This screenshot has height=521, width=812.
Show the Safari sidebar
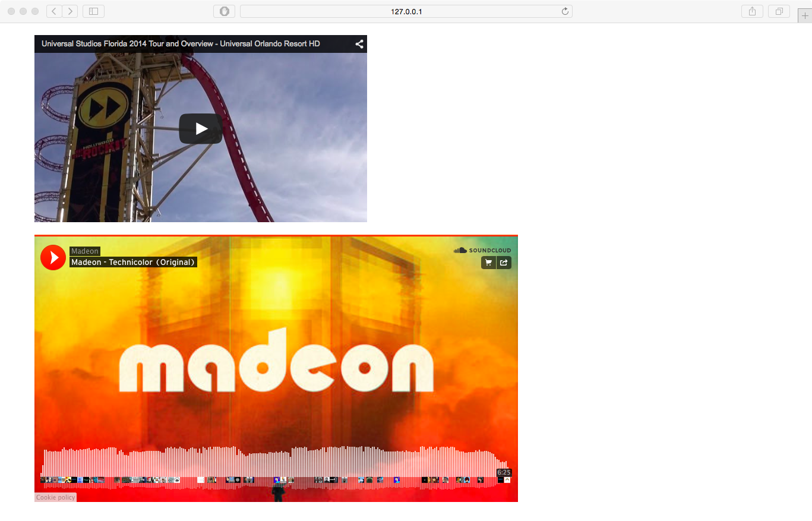coord(93,11)
